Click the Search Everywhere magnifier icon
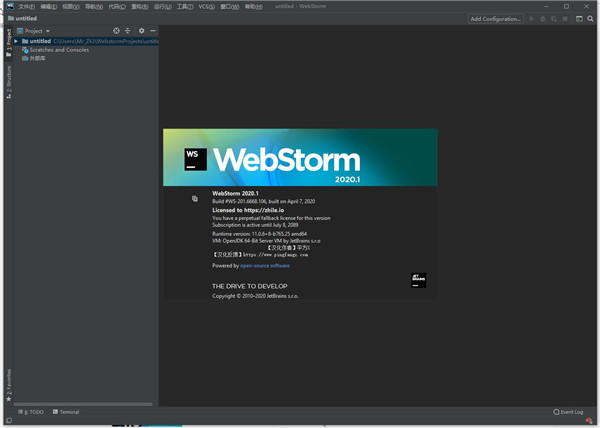The width and height of the screenshot is (600, 428). point(590,19)
